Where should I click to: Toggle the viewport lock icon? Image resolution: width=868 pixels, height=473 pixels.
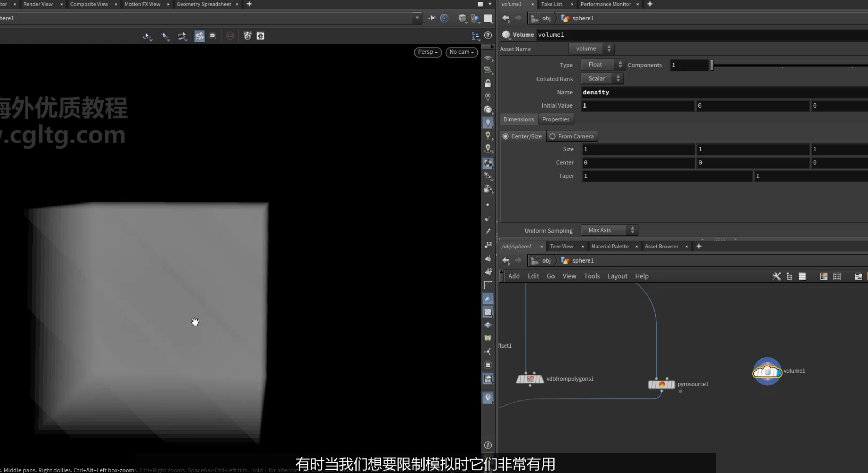pos(488,83)
